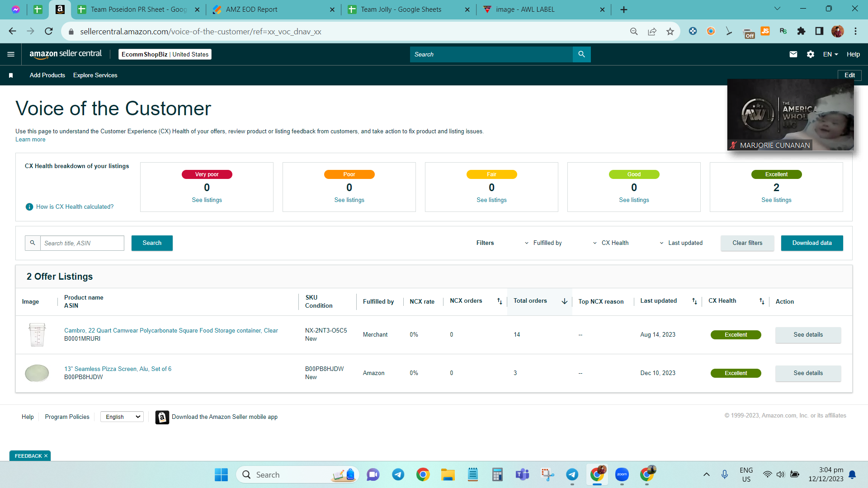Open the How is CX Health calculated link

(x=75, y=207)
